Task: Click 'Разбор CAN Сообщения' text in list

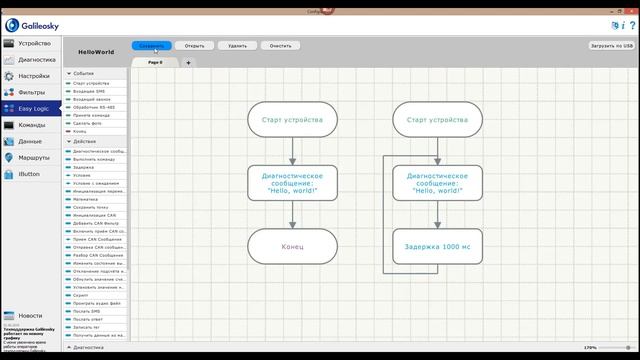Action: tap(98, 256)
